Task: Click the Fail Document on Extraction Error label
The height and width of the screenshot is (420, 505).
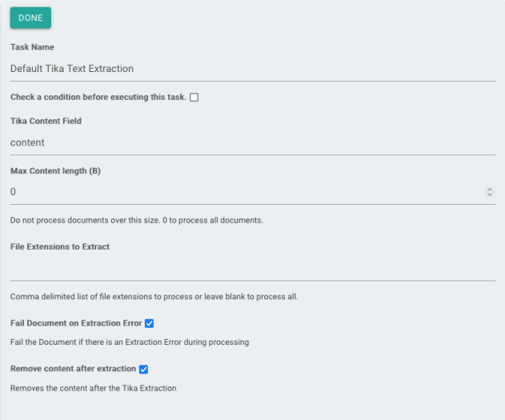Action: [x=76, y=323]
